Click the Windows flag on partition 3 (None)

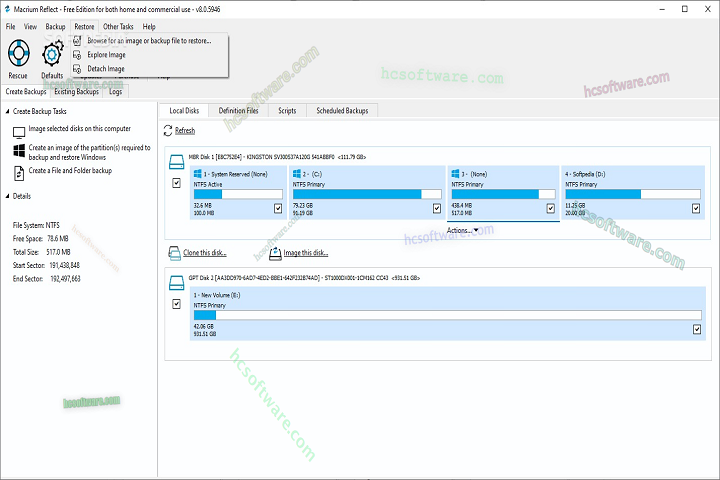(x=455, y=174)
